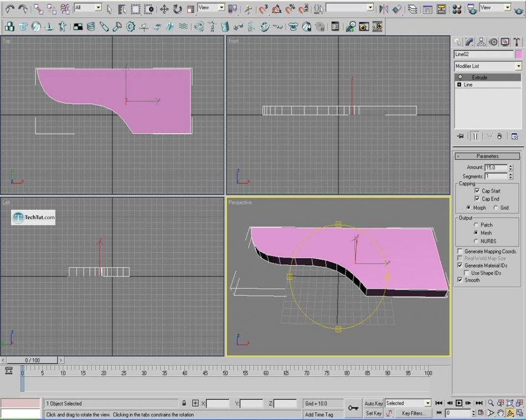Click the Line02 object name field

483,54
